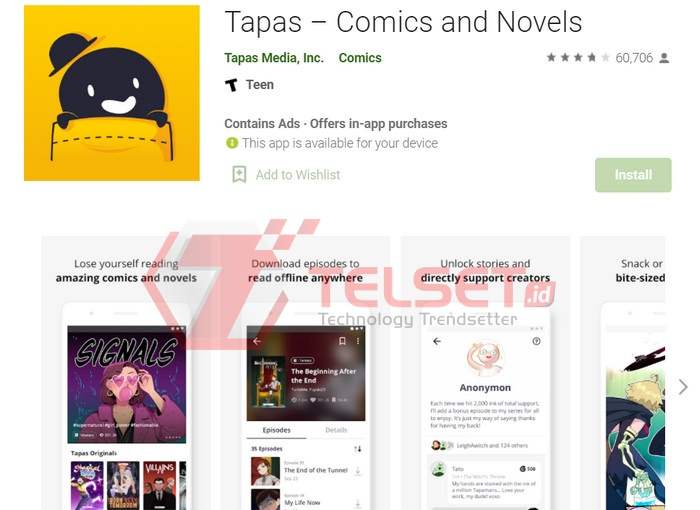The height and width of the screenshot is (510, 700).
Task: Click the Teen content rating icon
Action: pyautogui.click(x=231, y=84)
